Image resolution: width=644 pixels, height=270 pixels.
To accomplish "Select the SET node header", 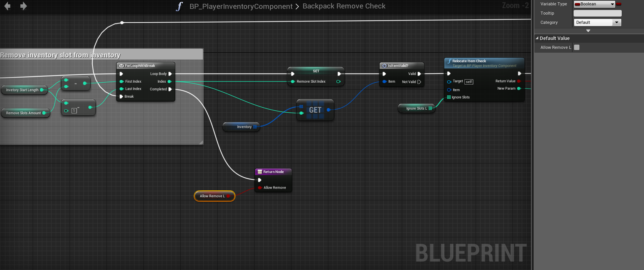I will tap(316, 71).
